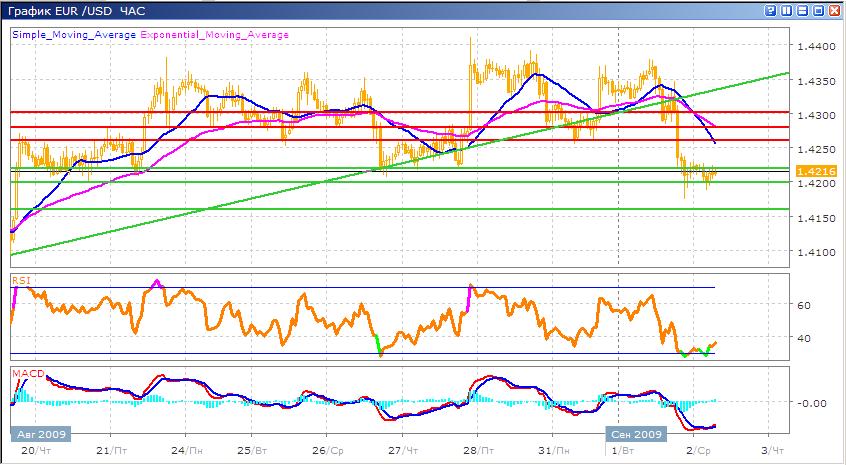Click the Сен 2009 month marker

coord(634,435)
